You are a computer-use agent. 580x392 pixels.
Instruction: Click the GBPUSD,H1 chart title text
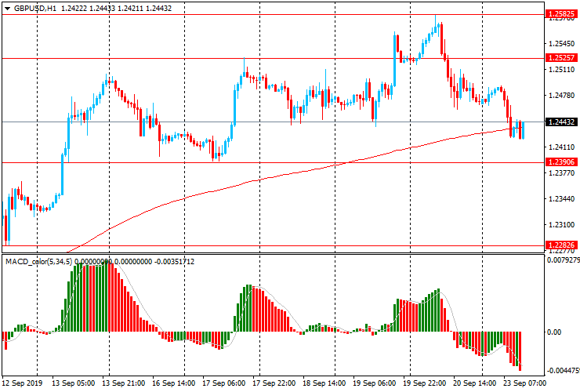click(x=35, y=8)
